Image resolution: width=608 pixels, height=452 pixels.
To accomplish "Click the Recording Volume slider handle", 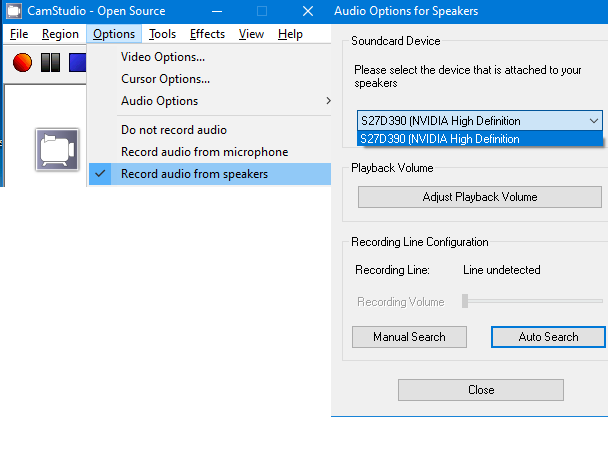I will (x=465, y=301).
